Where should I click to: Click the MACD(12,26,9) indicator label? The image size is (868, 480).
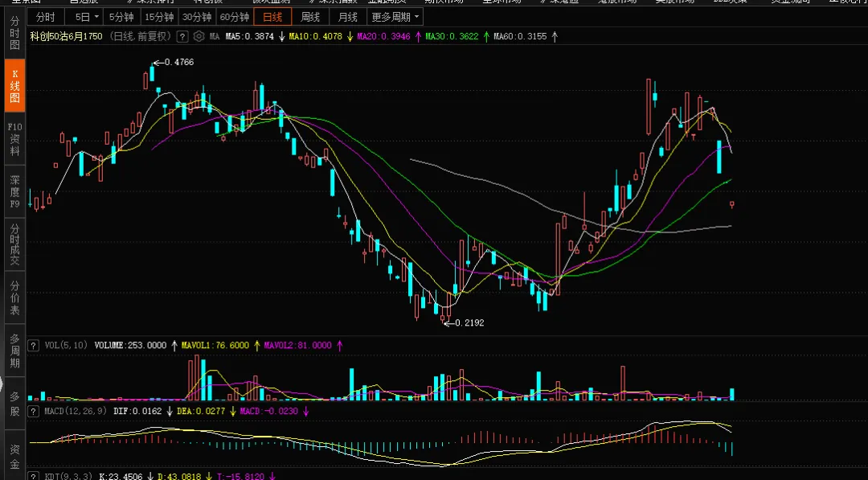(75, 412)
